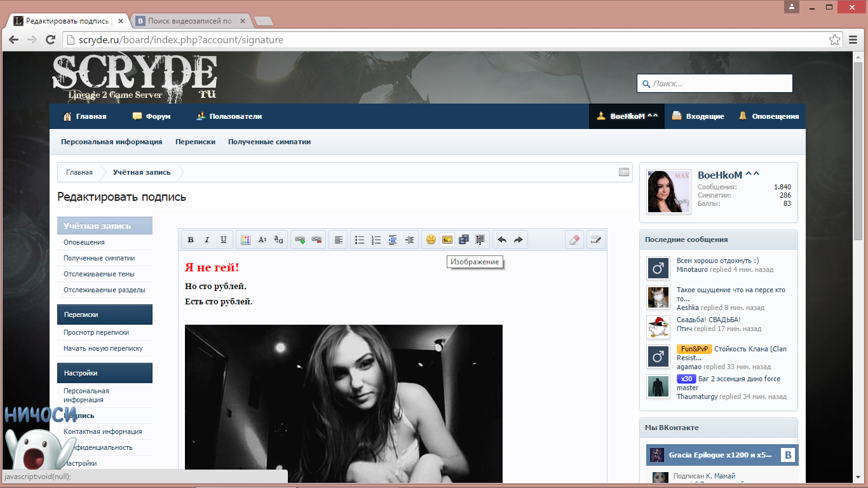
Task: Toggle italic formatting in the editor toolbar
Action: (207, 240)
